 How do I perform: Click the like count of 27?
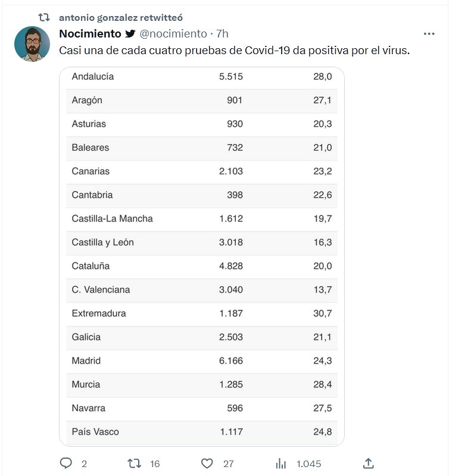point(228,464)
